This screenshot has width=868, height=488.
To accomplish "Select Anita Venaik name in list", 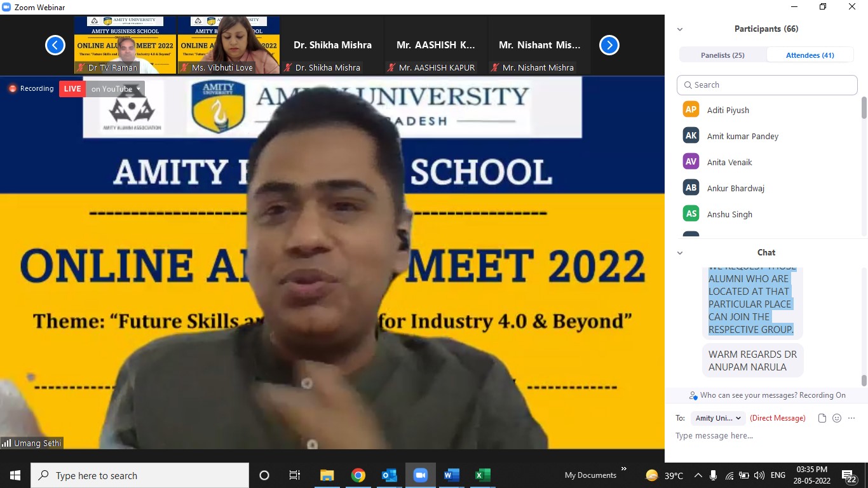I will point(729,162).
